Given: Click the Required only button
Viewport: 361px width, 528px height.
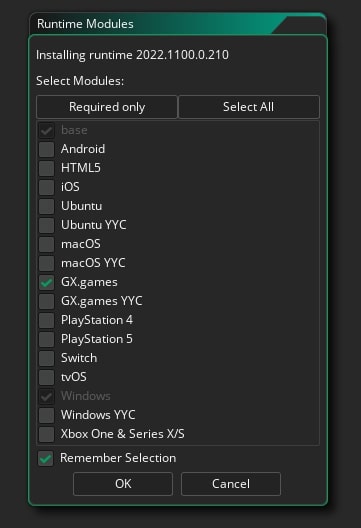Looking at the screenshot, I should pos(107,107).
